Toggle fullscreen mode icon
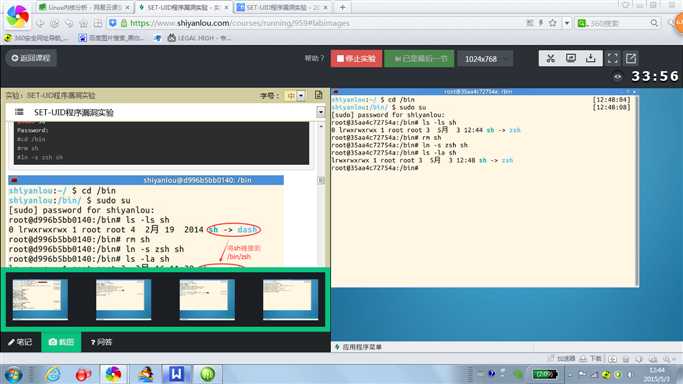 (x=612, y=58)
